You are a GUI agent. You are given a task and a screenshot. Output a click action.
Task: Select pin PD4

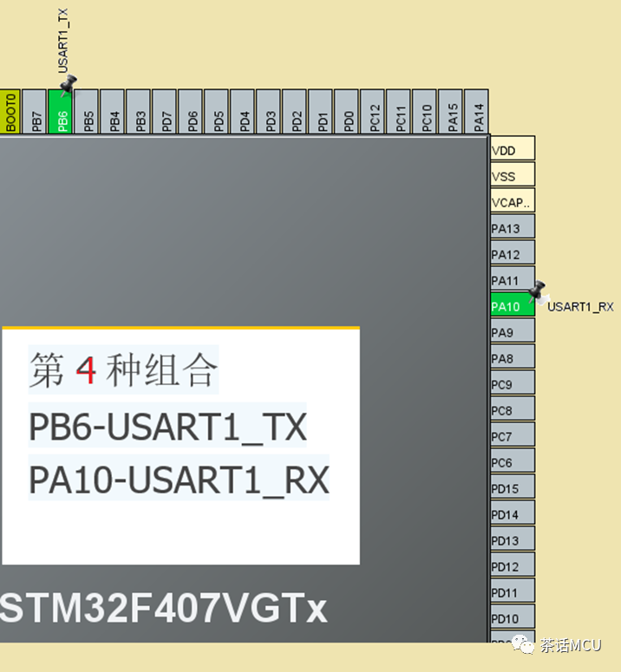tap(242, 112)
